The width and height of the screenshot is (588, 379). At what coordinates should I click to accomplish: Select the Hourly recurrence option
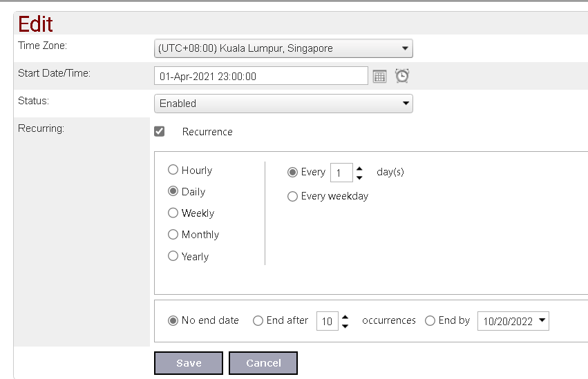173,170
